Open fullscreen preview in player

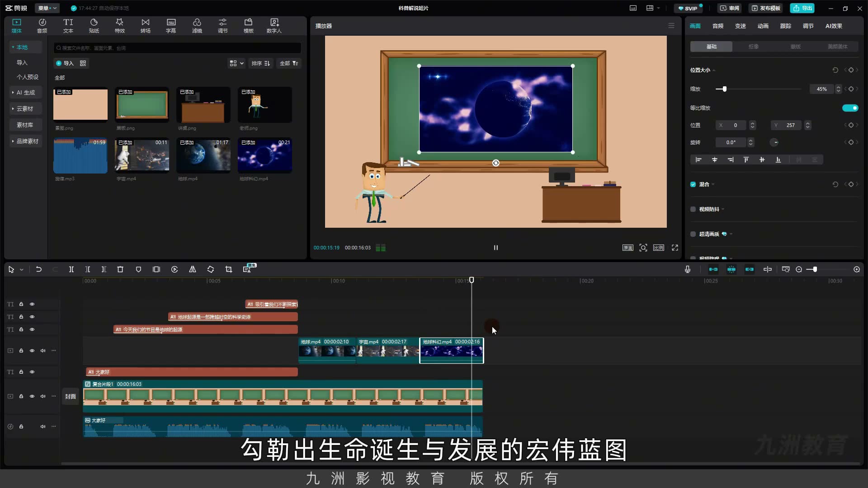(675, 248)
